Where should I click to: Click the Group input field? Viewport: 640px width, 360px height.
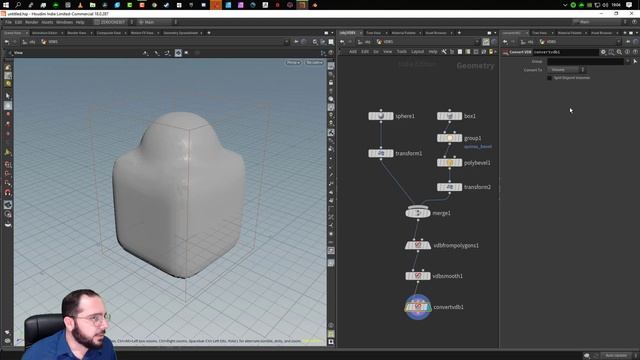click(585, 61)
